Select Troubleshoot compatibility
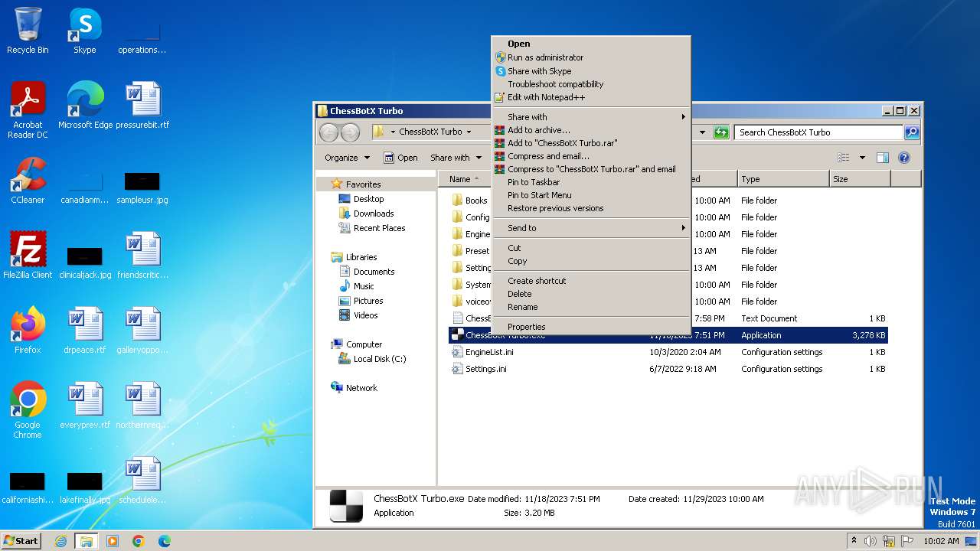980x551 pixels. pos(591,84)
